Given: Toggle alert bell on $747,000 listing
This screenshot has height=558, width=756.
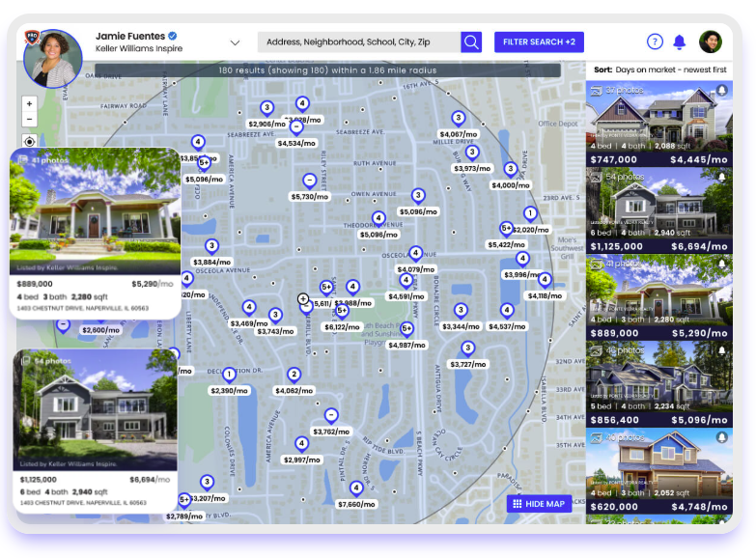Looking at the screenshot, I should click(x=722, y=90).
